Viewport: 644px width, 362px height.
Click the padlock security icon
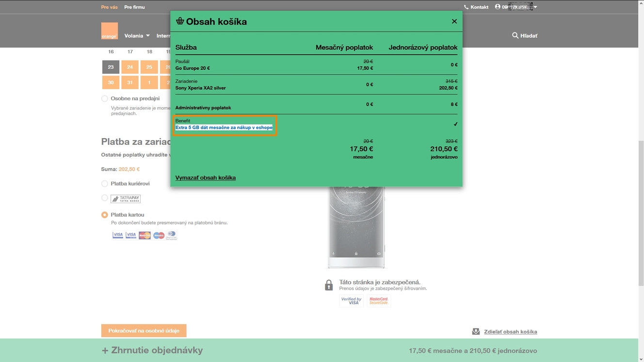(329, 285)
